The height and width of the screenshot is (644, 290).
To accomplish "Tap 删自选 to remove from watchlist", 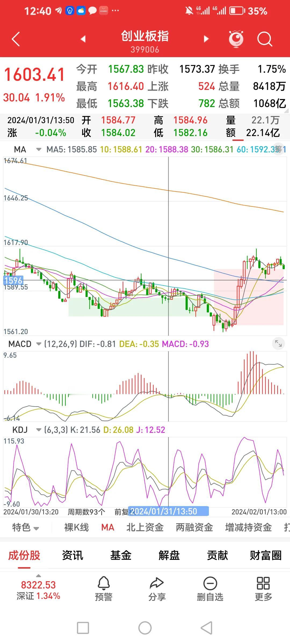I will 210,589.
